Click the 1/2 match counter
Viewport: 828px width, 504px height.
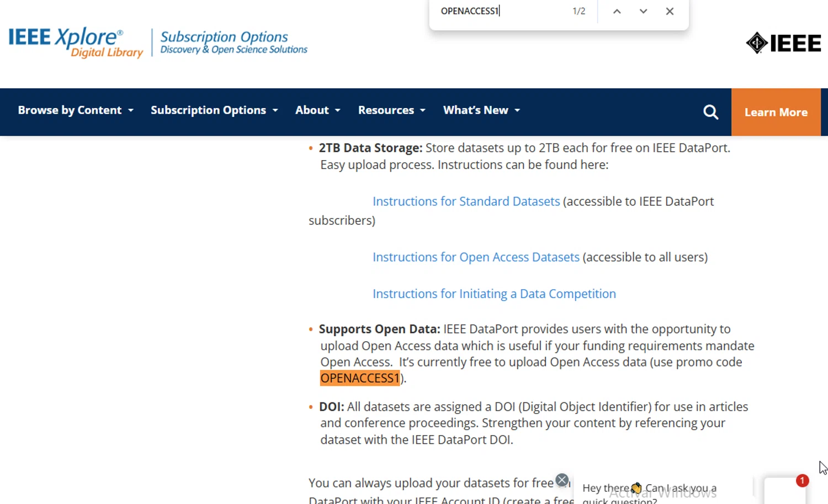tap(578, 11)
